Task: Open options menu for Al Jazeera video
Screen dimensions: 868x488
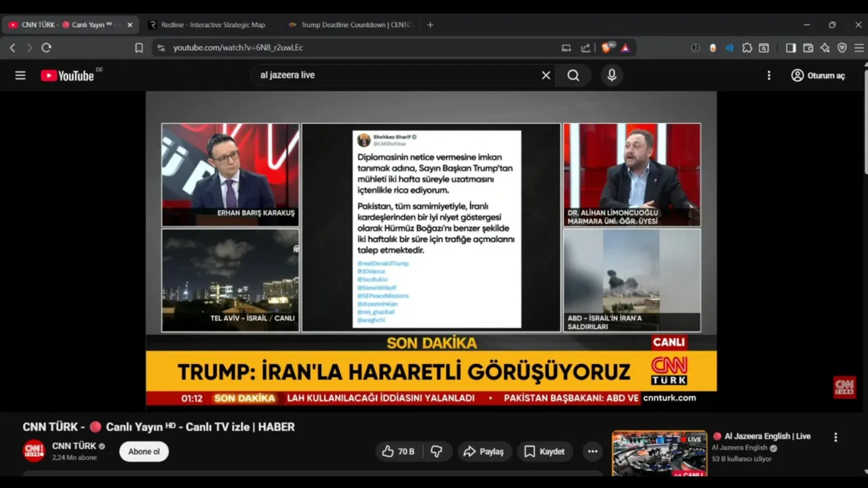Action: click(x=835, y=437)
